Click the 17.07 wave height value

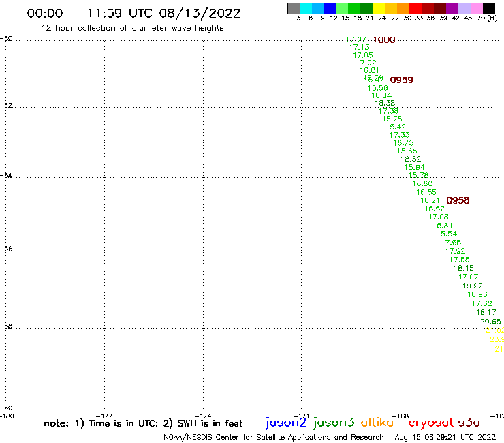(469, 277)
